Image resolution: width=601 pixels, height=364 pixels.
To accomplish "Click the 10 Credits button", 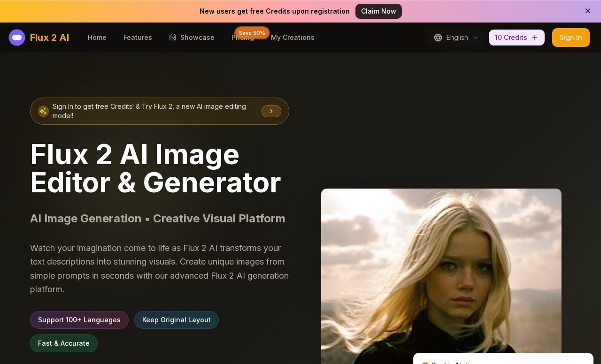I will (516, 38).
